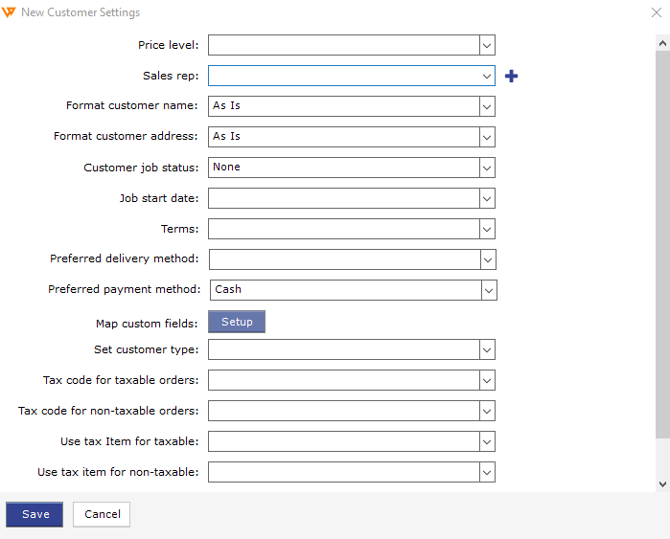Viewport: 670px width, 539px height.
Task: Open the Terms dropdown list
Action: [x=487, y=229]
